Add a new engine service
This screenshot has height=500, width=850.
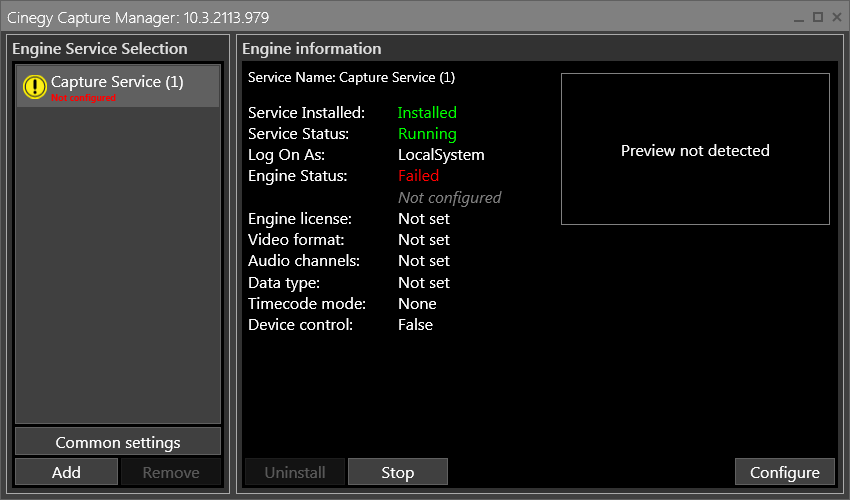point(66,472)
